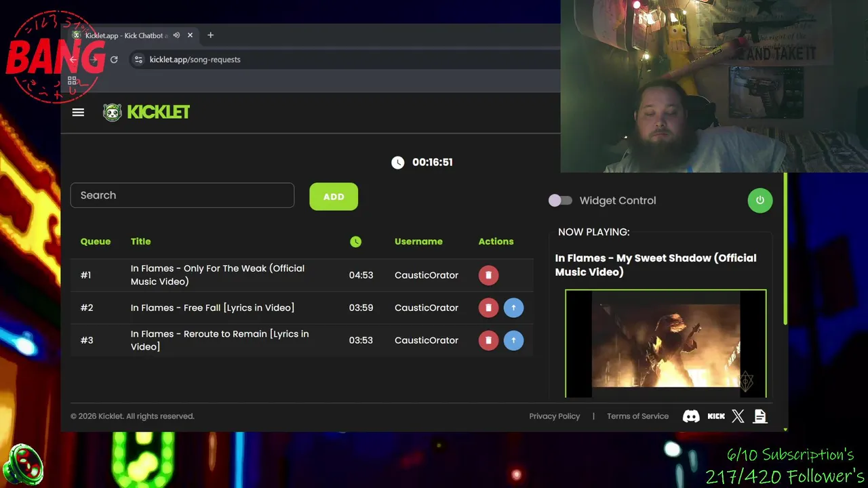Click the now playing video thumbnail
868x488 pixels.
[x=666, y=344]
